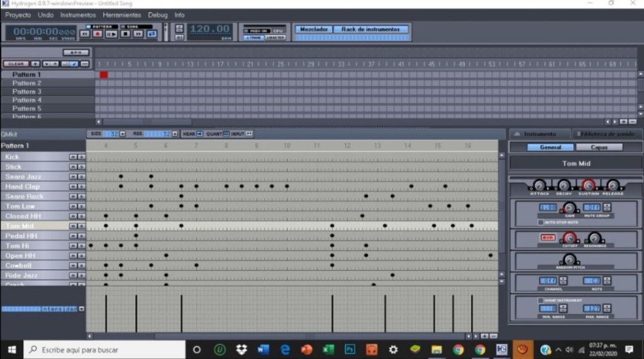Open the Photoshop icon in the taskbar
Screen dimensions: 644x359
pyautogui.click(x=350, y=350)
